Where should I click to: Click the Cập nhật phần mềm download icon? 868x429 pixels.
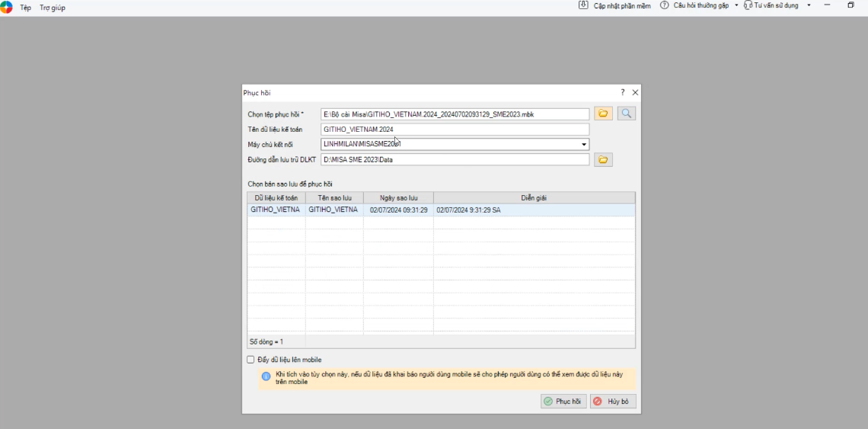click(583, 5)
